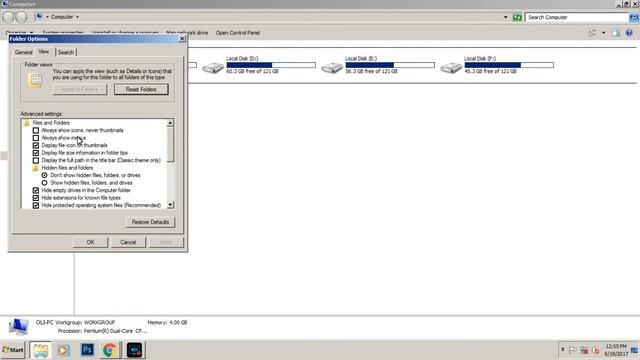640x360 pixels.
Task: Click the Local Disk (D:) usage bar
Action: click(x=271, y=65)
